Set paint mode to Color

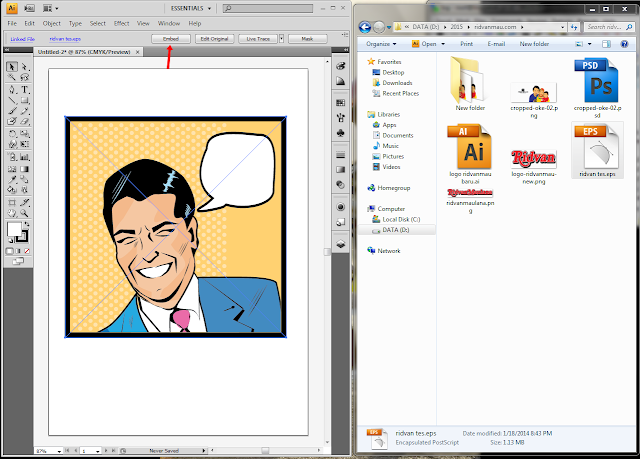(9, 251)
